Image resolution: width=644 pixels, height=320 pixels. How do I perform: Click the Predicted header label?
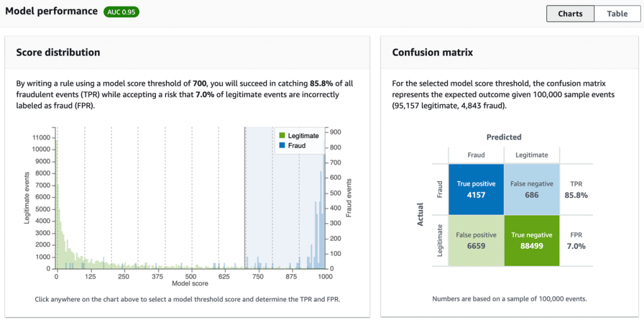pos(504,137)
